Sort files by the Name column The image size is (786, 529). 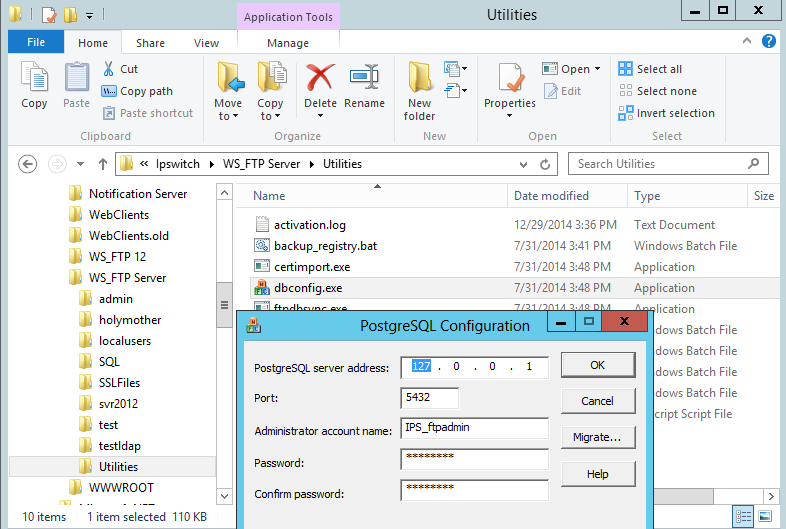[269, 196]
